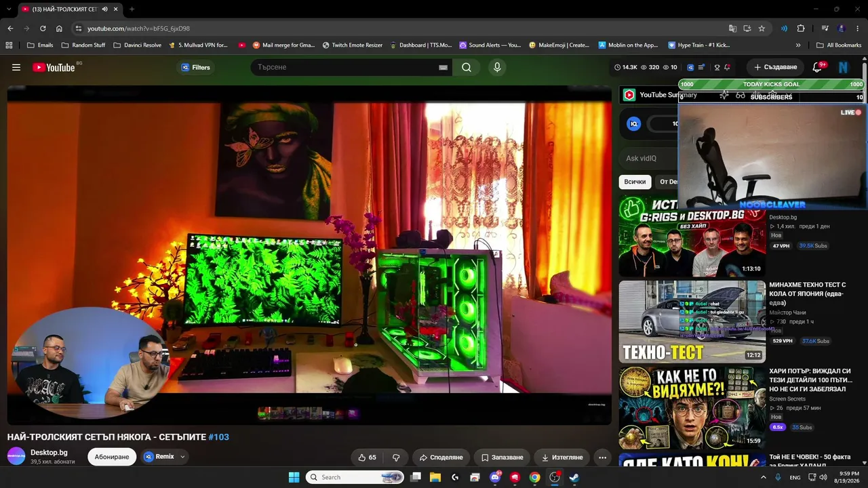The width and height of the screenshot is (868, 488).
Task: Click the browser home icon
Action: coord(59,28)
